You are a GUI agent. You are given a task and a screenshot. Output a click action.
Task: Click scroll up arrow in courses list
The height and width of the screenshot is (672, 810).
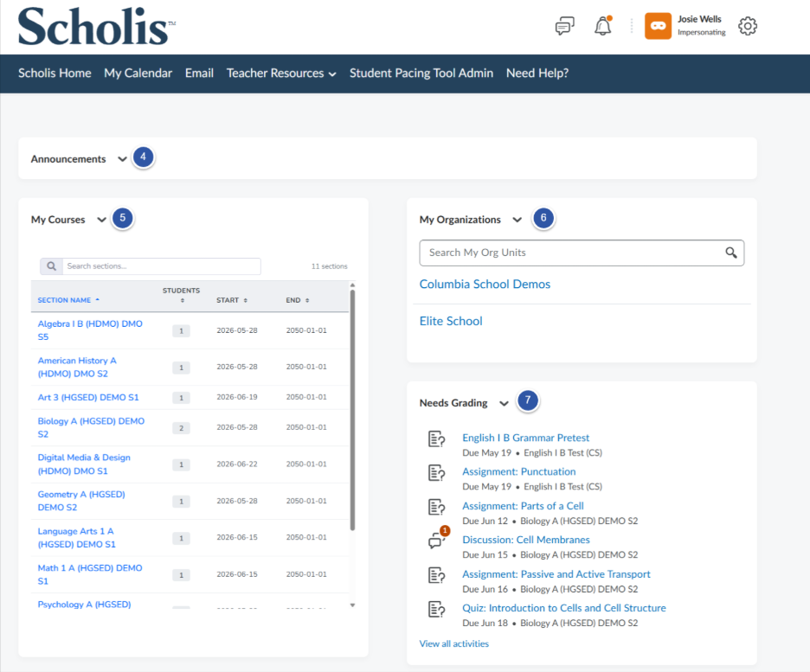[x=352, y=285]
